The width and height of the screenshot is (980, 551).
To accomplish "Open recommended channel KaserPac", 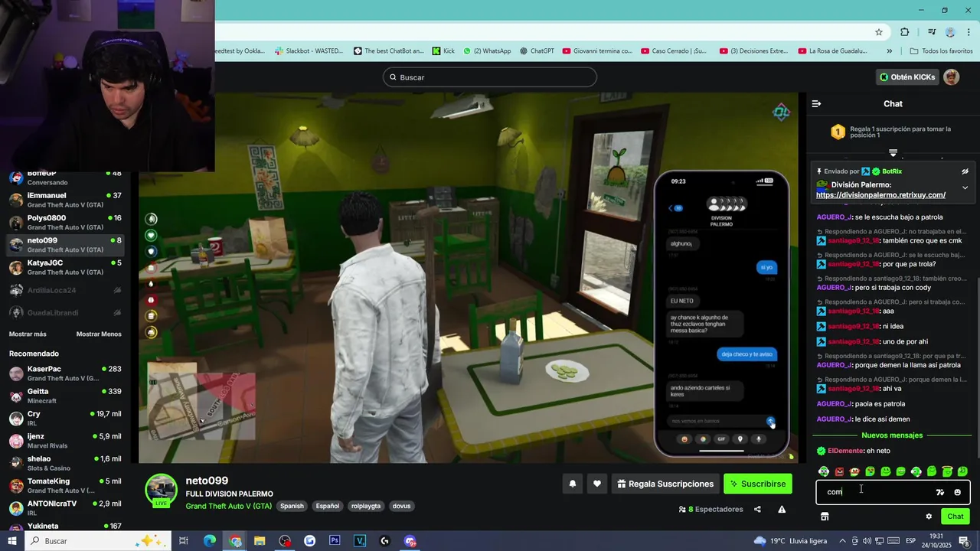I will click(x=65, y=373).
